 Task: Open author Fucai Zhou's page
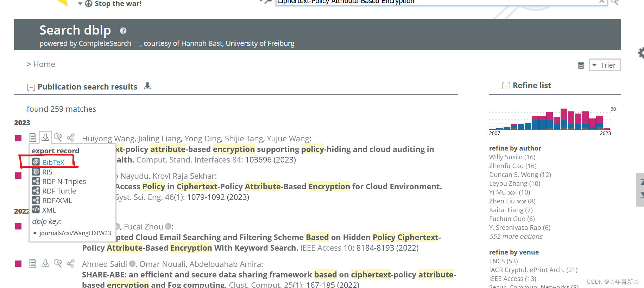(x=143, y=227)
